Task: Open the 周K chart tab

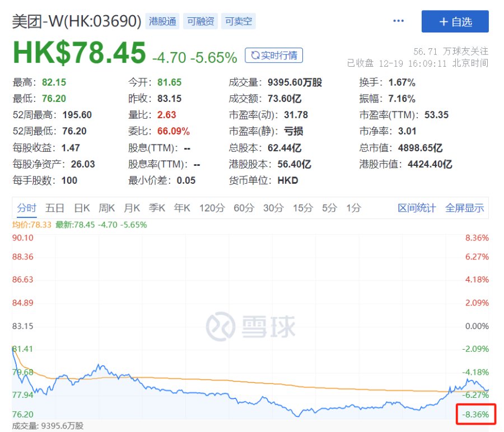Action: 107,208
